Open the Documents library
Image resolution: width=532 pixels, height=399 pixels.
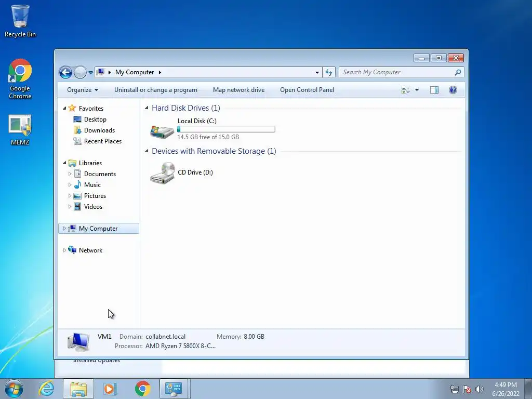pos(100,174)
